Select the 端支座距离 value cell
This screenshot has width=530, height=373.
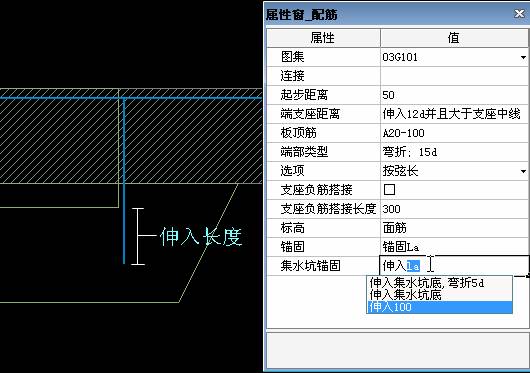tap(454, 114)
